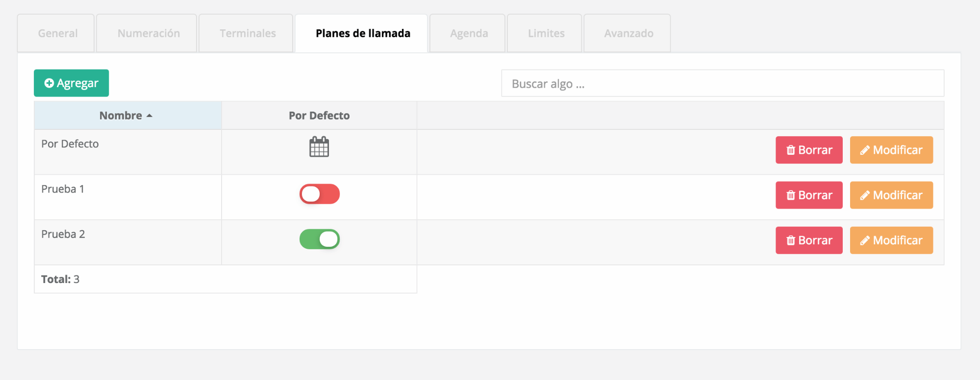The width and height of the screenshot is (980, 380).
Task: Go to the Terminales tab
Action: point(248,33)
